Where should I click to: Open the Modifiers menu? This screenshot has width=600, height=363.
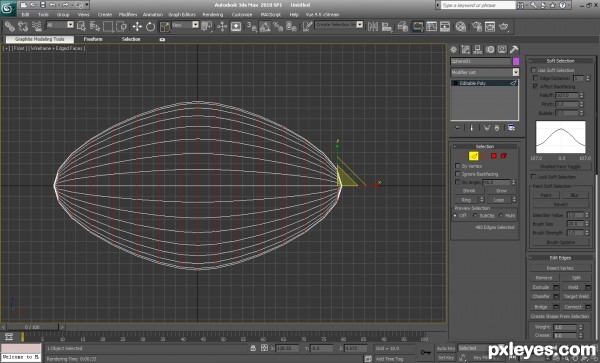pyautogui.click(x=127, y=15)
